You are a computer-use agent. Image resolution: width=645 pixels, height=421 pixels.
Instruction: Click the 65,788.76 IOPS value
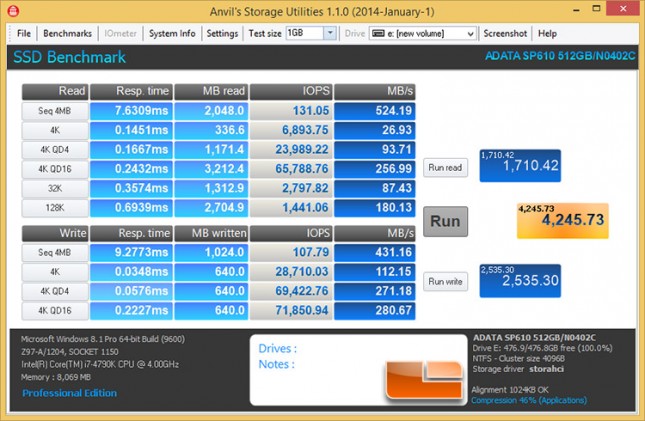(x=290, y=169)
